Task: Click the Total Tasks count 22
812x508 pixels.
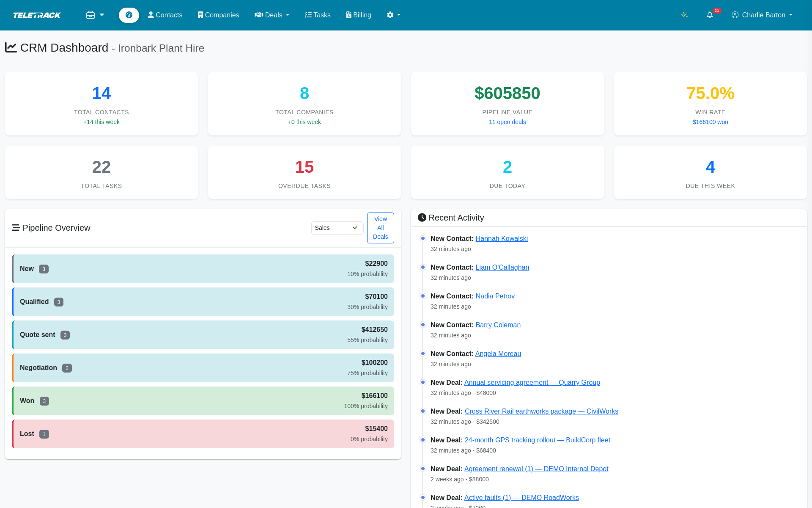Action: coord(101,167)
